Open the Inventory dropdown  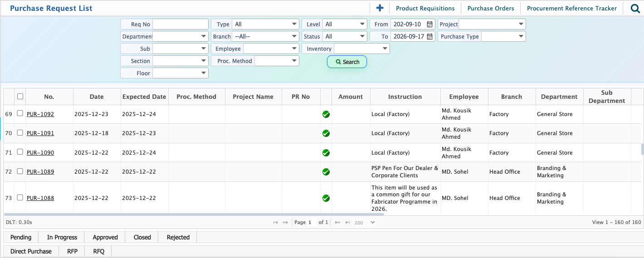point(362,49)
